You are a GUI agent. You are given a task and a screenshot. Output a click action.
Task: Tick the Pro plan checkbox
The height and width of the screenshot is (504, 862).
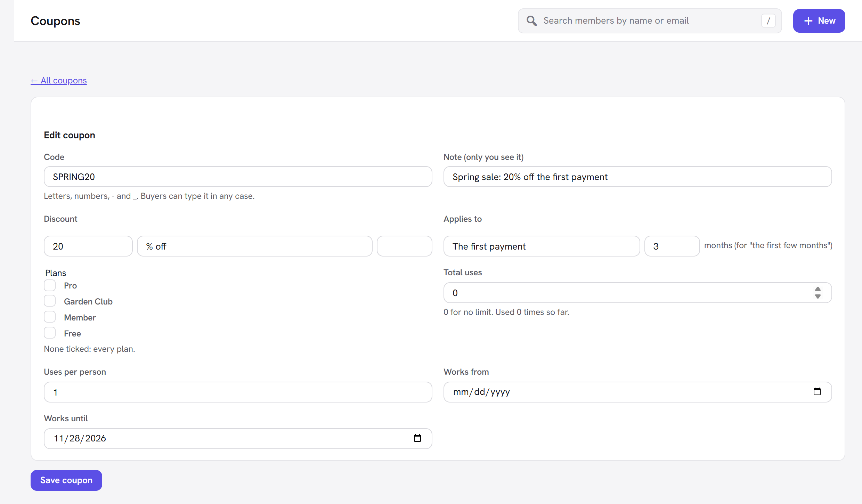50,285
